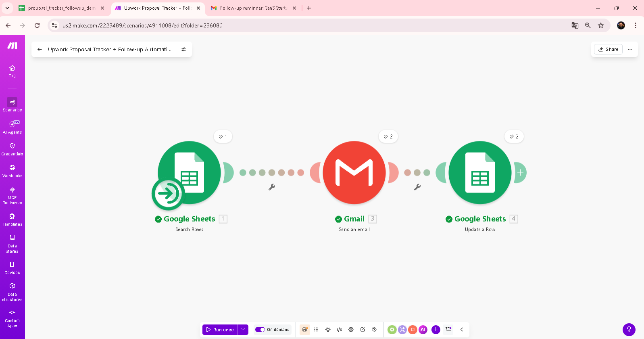Open Data stores in the sidebar
This screenshot has width=644, height=339.
coord(12,243)
